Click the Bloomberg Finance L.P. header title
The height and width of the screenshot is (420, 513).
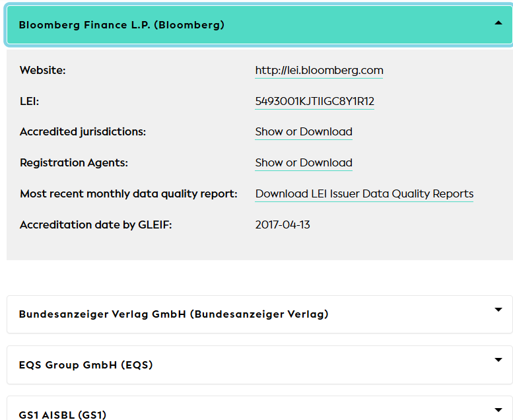point(121,25)
